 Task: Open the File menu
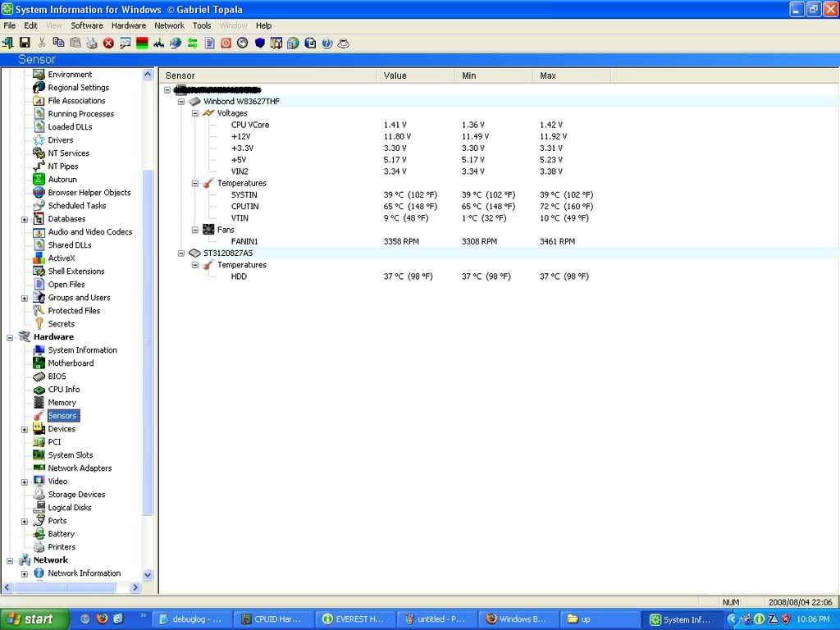[x=10, y=25]
